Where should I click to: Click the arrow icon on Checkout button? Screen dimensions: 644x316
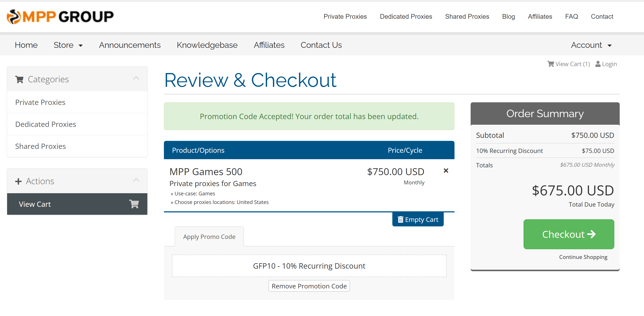592,234
